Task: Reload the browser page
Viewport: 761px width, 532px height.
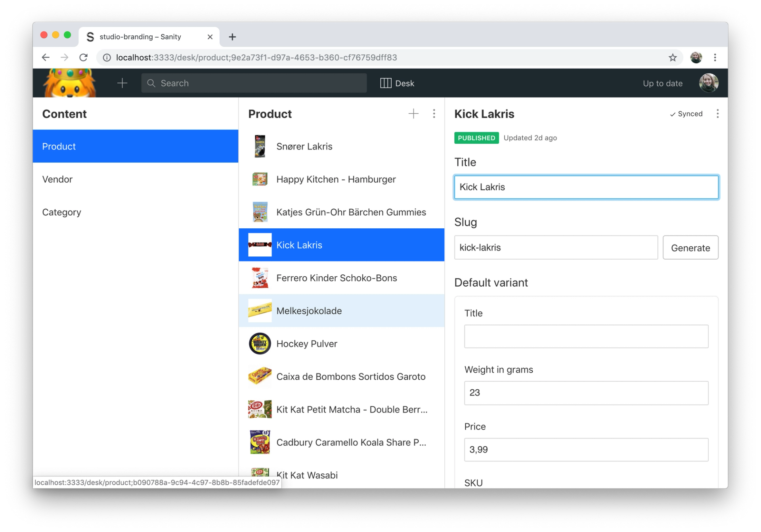Action: [83, 57]
